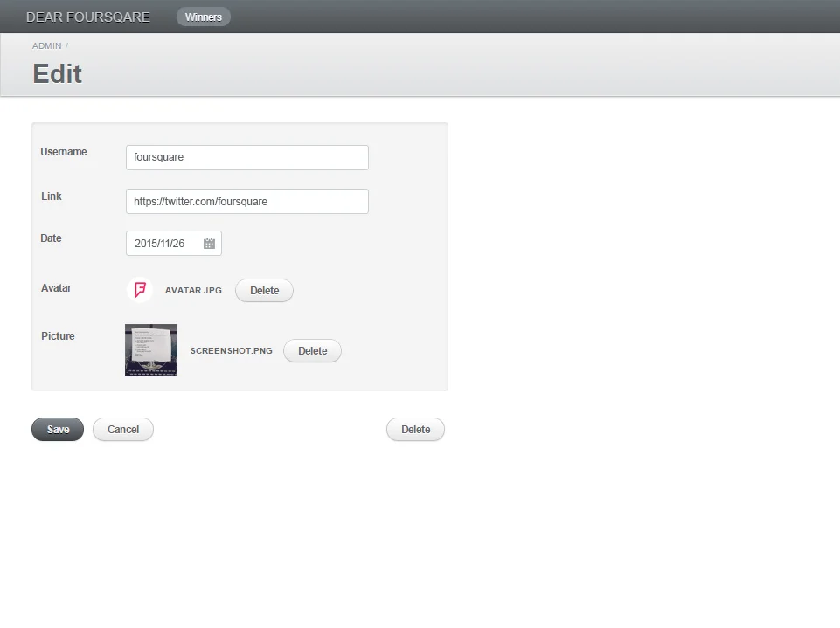Delete the AVATAR.JPG file
The height and width of the screenshot is (628, 840).
coord(264,291)
